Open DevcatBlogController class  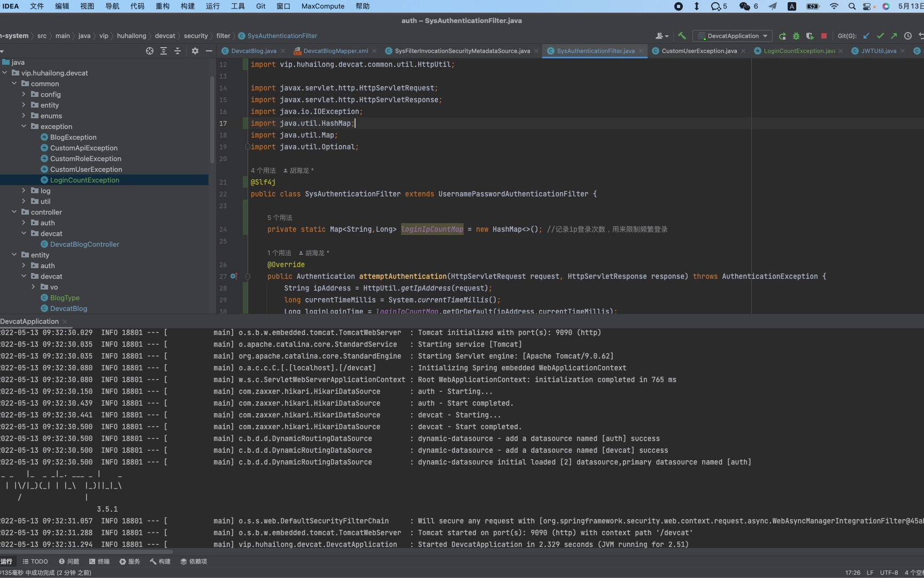[x=84, y=244]
